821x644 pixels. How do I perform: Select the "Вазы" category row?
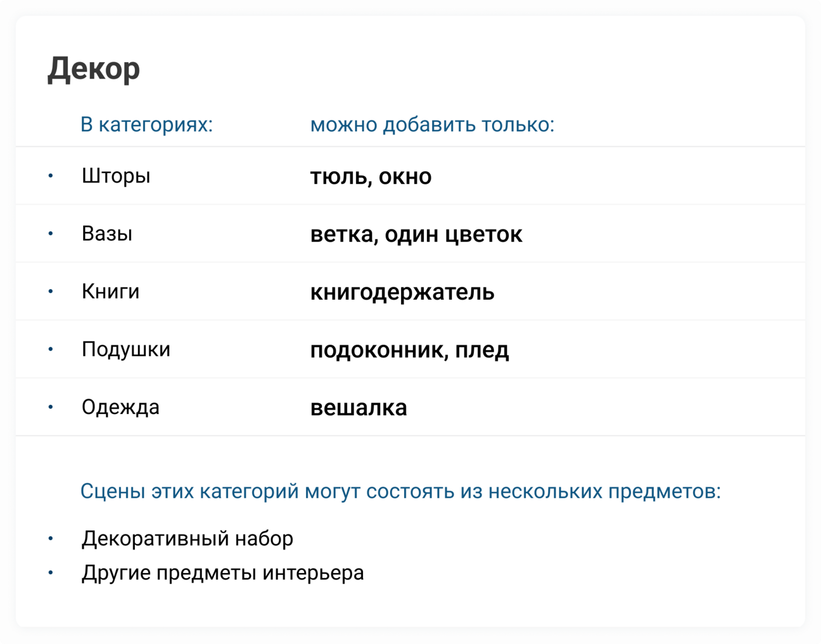107,233
